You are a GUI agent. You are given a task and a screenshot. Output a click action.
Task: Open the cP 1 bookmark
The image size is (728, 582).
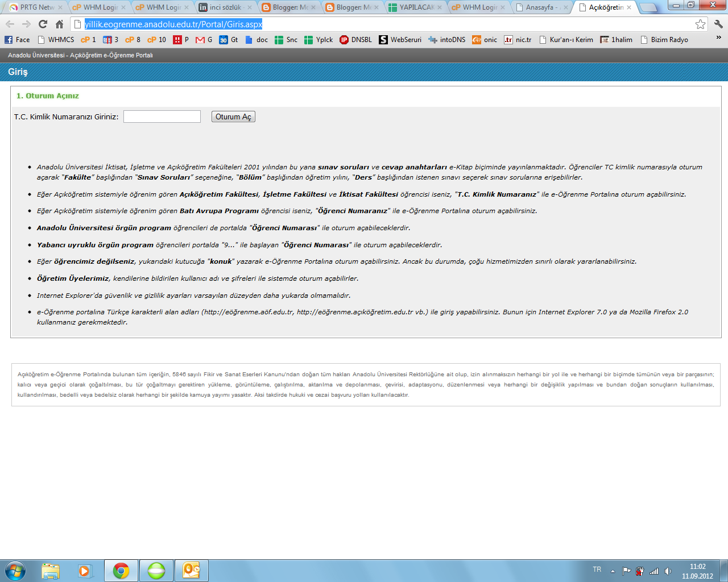click(x=88, y=40)
